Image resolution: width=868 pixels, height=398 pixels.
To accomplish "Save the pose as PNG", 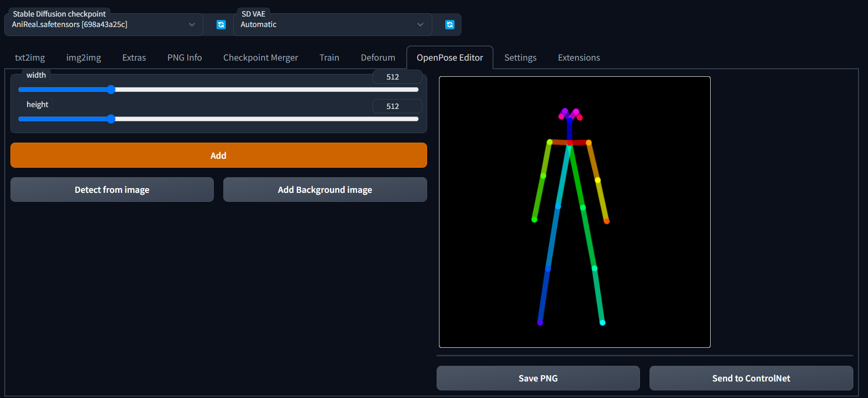I will point(538,378).
